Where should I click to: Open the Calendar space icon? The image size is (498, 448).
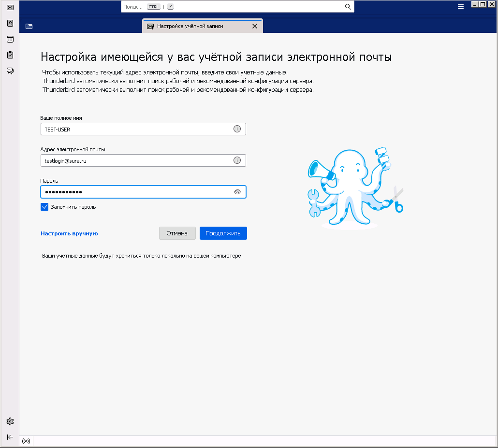coord(10,39)
